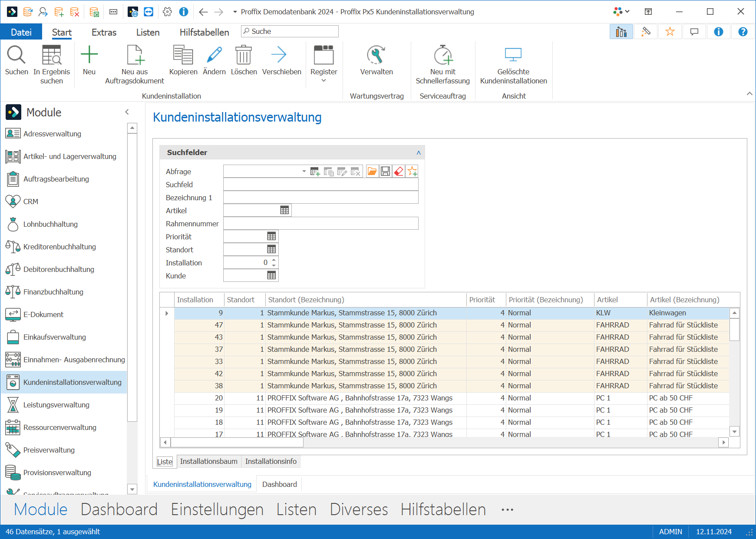The height and width of the screenshot is (539, 756).
Task: Open the Kunde lookup table button
Action: pos(271,275)
